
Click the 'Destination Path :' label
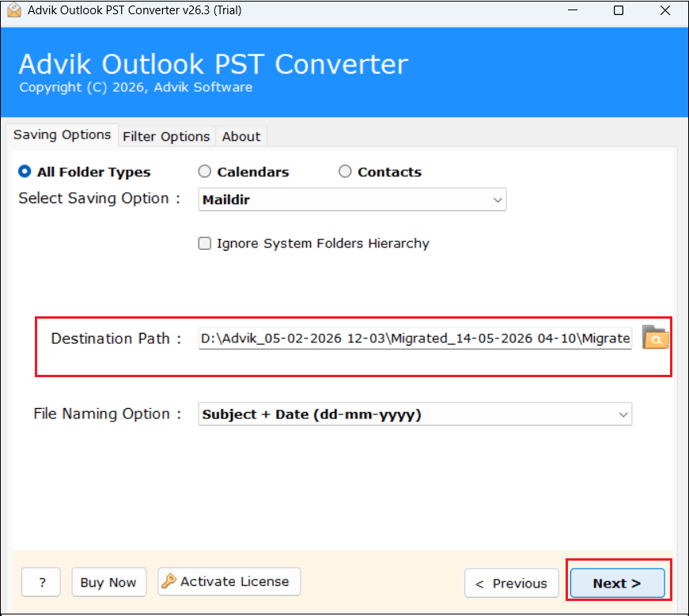(x=116, y=338)
